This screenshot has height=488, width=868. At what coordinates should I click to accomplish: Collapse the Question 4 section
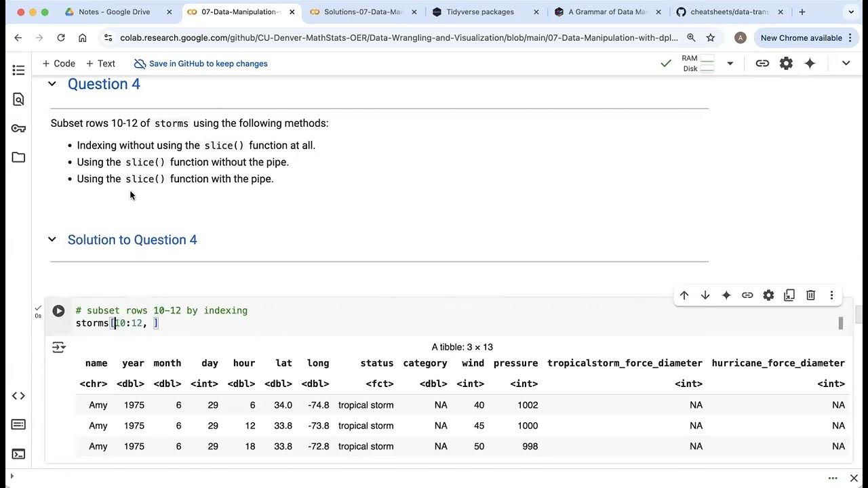click(52, 84)
